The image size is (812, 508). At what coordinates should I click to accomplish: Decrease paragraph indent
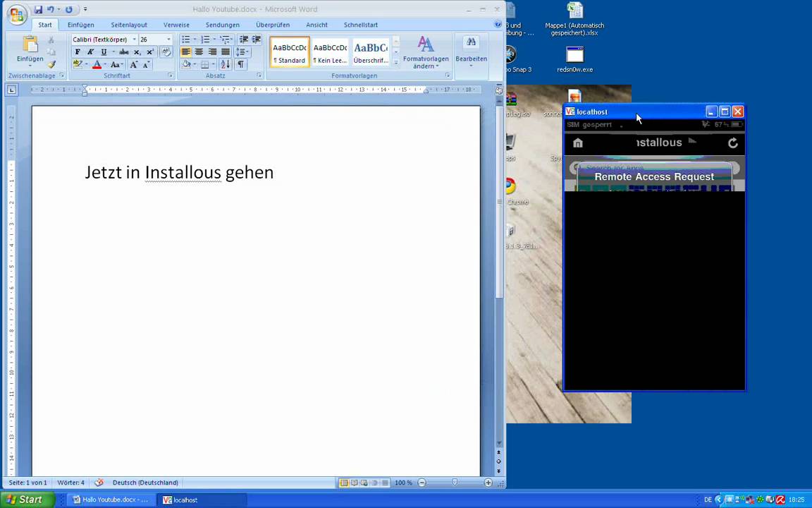(x=243, y=40)
